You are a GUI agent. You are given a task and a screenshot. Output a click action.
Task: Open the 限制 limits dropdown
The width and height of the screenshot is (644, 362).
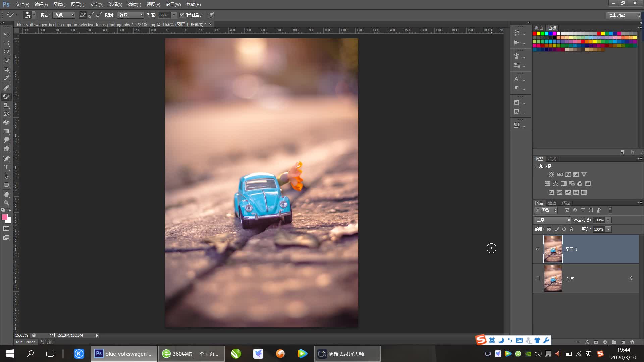point(130,15)
